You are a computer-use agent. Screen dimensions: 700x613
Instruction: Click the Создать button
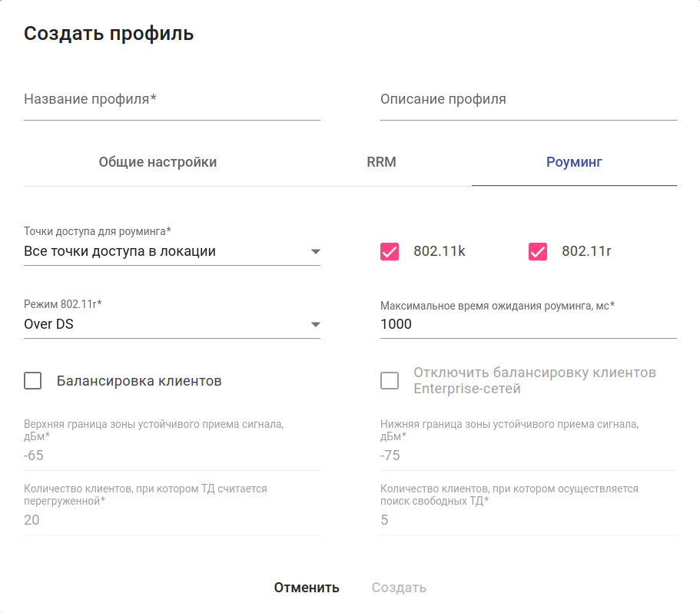(399, 588)
